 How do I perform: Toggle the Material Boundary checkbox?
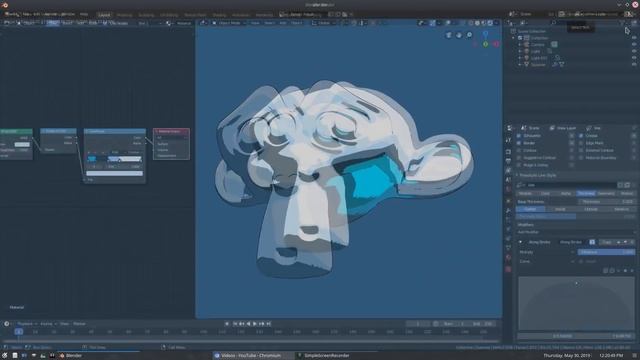pos(581,158)
